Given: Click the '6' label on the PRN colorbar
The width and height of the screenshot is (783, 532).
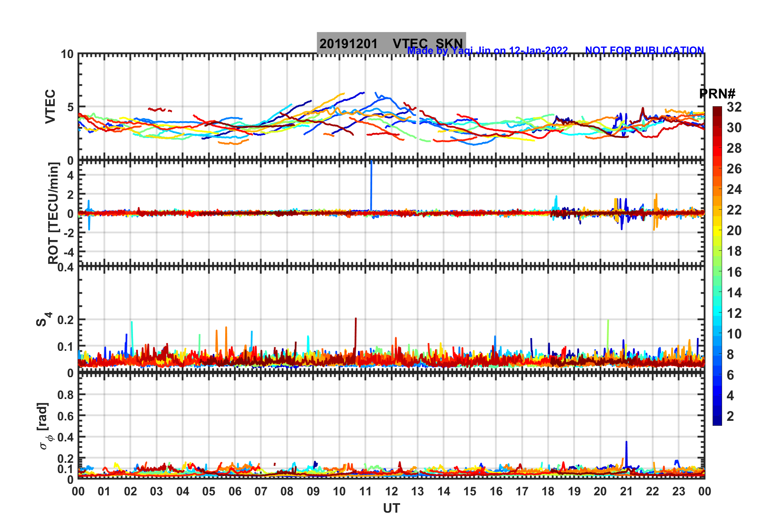Looking at the screenshot, I should coord(730,375).
